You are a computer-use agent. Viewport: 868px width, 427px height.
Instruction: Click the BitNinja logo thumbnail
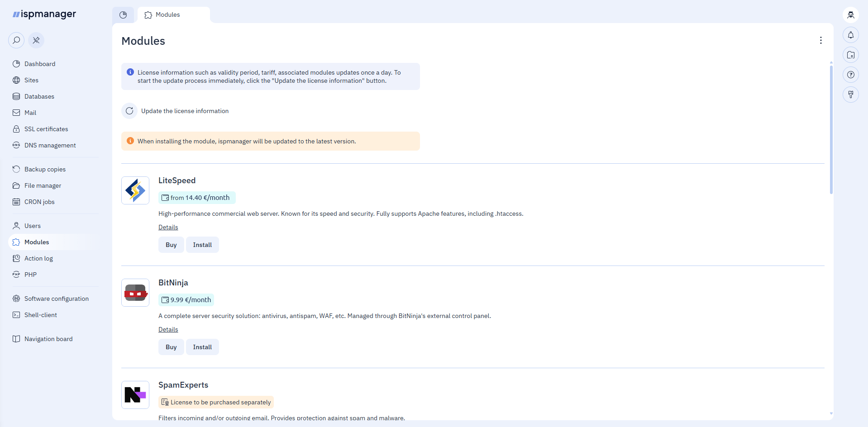(135, 293)
